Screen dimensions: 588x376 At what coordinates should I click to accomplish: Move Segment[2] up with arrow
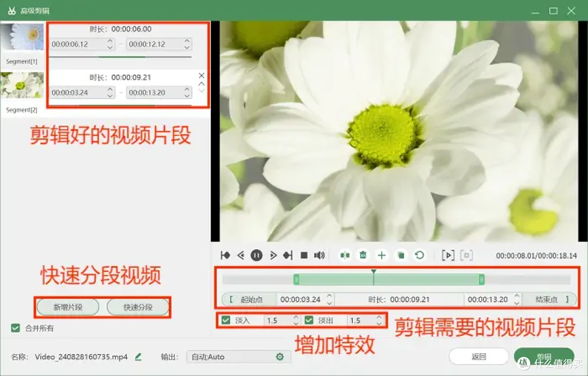[x=201, y=84]
